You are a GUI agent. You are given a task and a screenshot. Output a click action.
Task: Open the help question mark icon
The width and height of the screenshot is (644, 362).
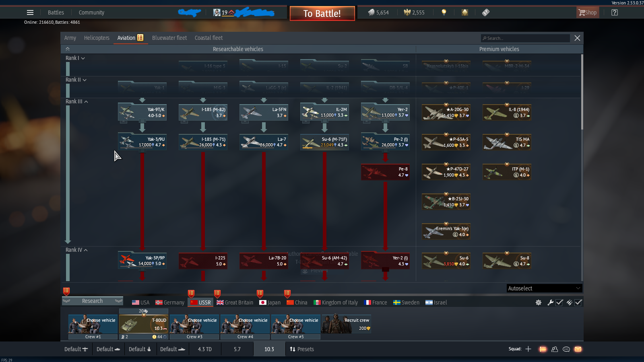614,12
